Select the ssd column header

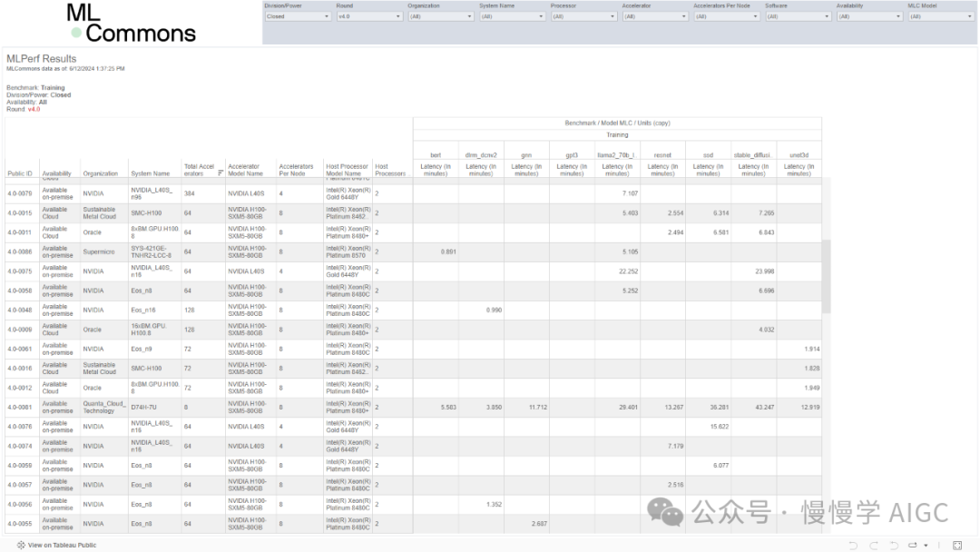(x=708, y=155)
